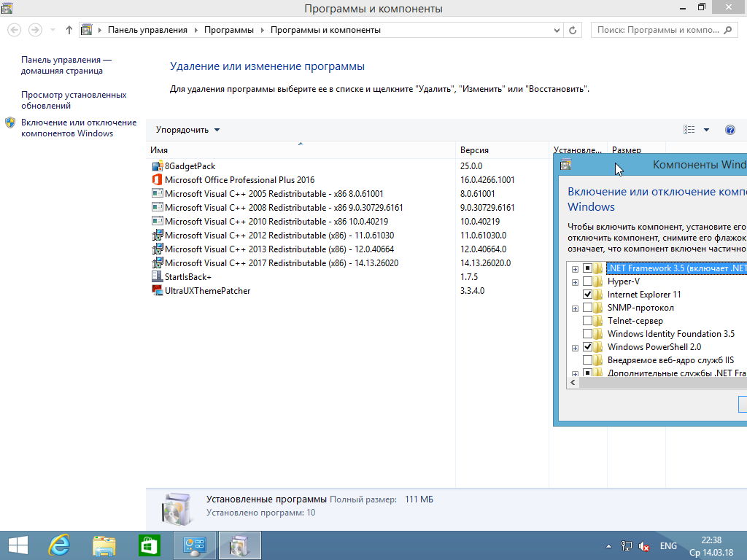The width and height of the screenshot is (747, 560).
Task: Click the Visual C++ 2010 Redistributable icon
Action: (158, 222)
